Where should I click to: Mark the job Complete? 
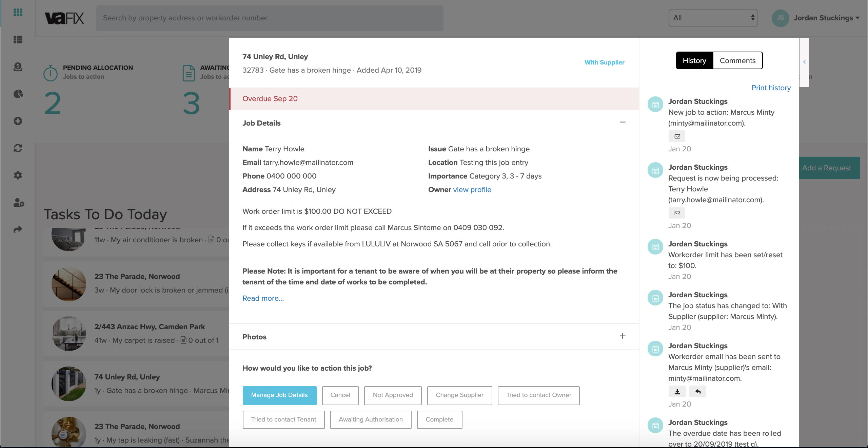pos(439,420)
